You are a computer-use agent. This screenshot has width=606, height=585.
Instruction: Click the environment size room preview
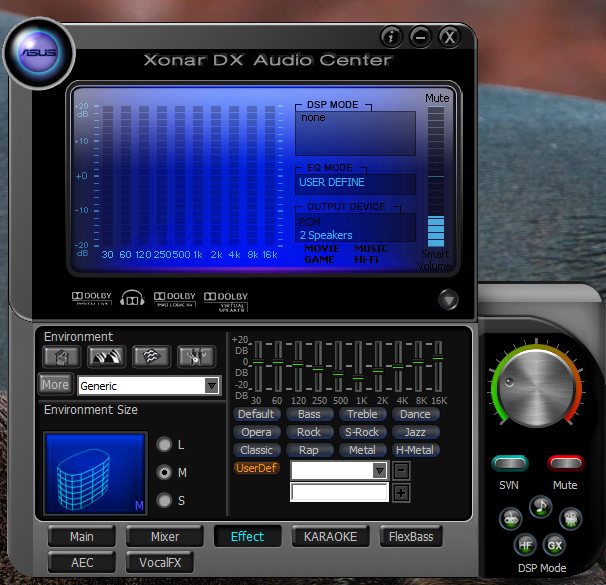pyautogui.click(x=95, y=474)
